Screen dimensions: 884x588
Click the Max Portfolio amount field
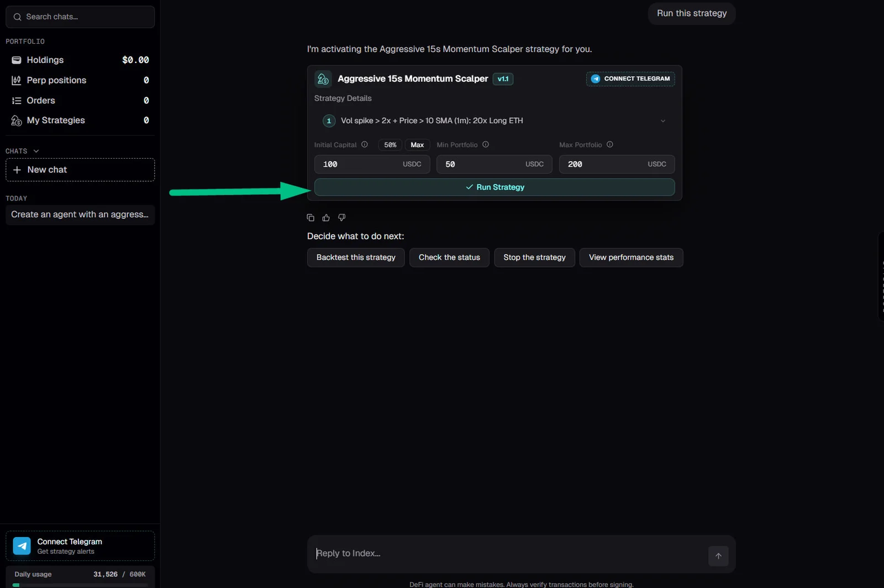pos(617,164)
